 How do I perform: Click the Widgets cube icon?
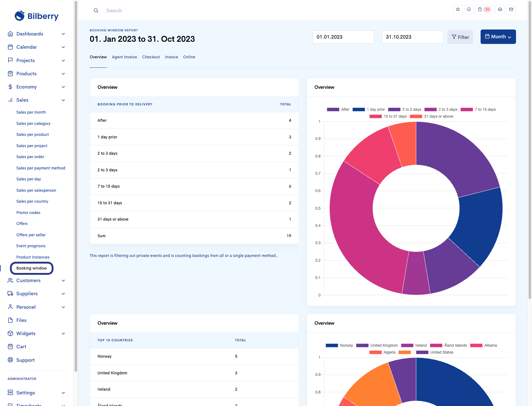(x=10, y=334)
